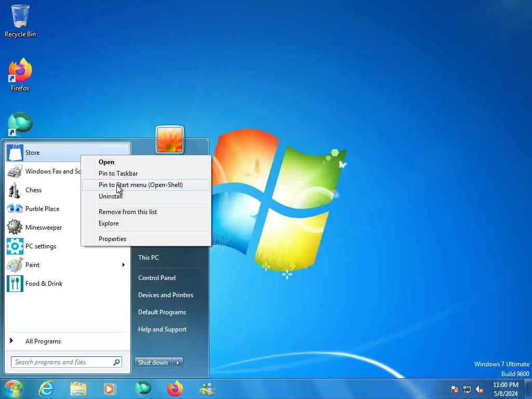This screenshot has width=532, height=399.
Task: Click the Show desktop strip
Action: coord(528,389)
